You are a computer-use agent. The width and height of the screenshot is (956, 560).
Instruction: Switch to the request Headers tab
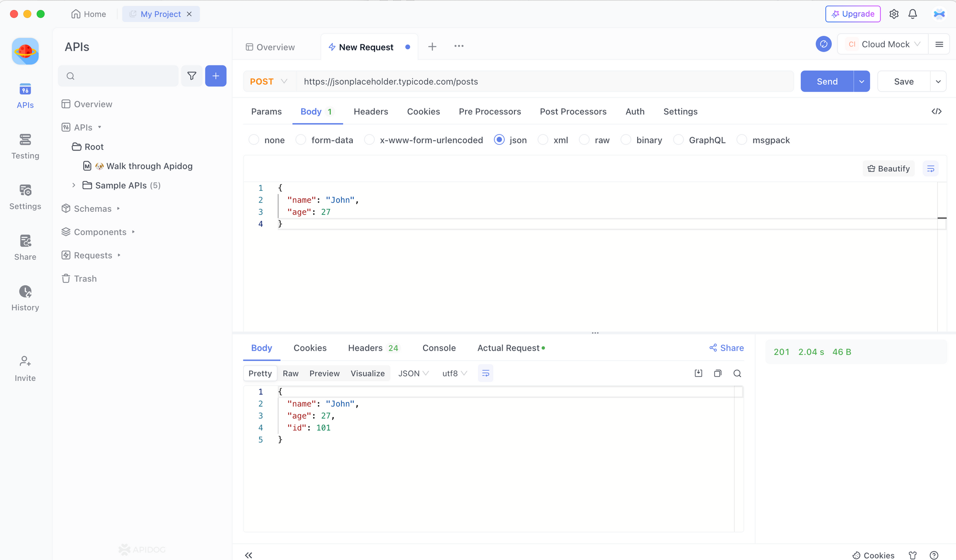(371, 111)
